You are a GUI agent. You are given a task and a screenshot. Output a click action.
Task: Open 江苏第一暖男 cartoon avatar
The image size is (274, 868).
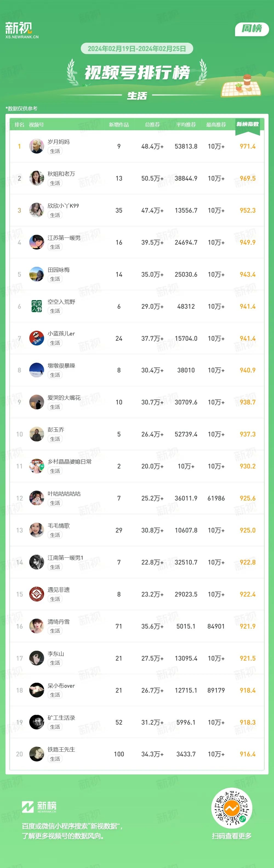pos(36,242)
